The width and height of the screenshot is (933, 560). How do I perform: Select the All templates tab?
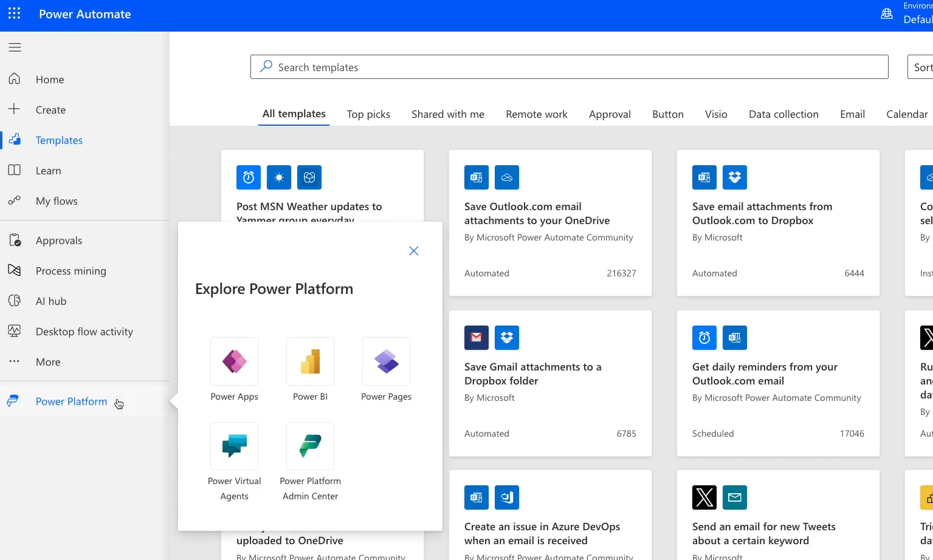click(294, 114)
